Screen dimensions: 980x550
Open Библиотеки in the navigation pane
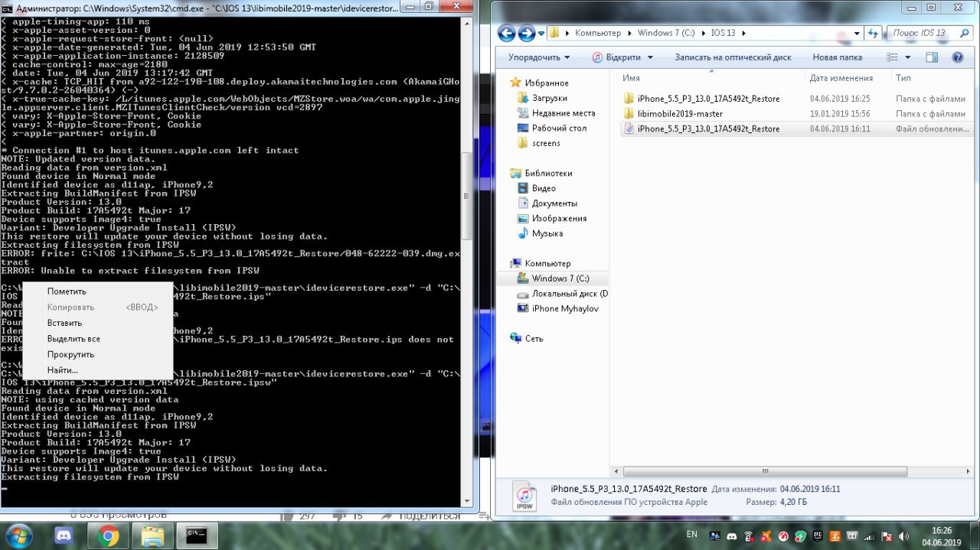[x=548, y=173]
